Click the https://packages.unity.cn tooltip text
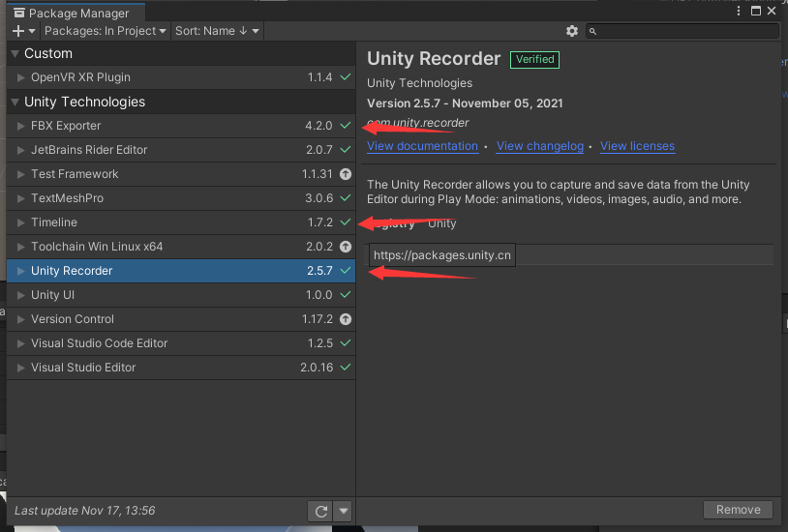Image resolution: width=788 pixels, height=532 pixels. (x=442, y=255)
